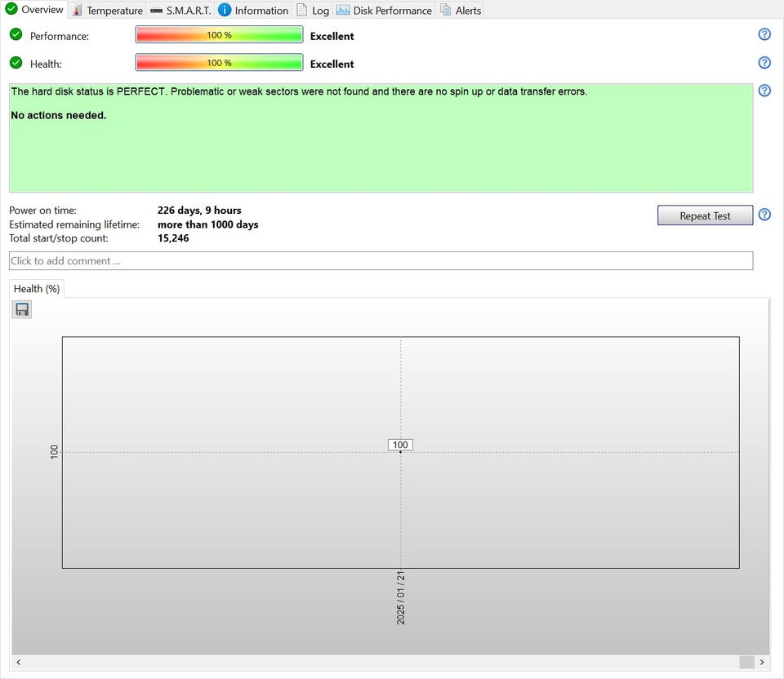The width and height of the screenshot is (784, 679).
Task: Go to the Disk Performance tab
Action: point(384,11)
